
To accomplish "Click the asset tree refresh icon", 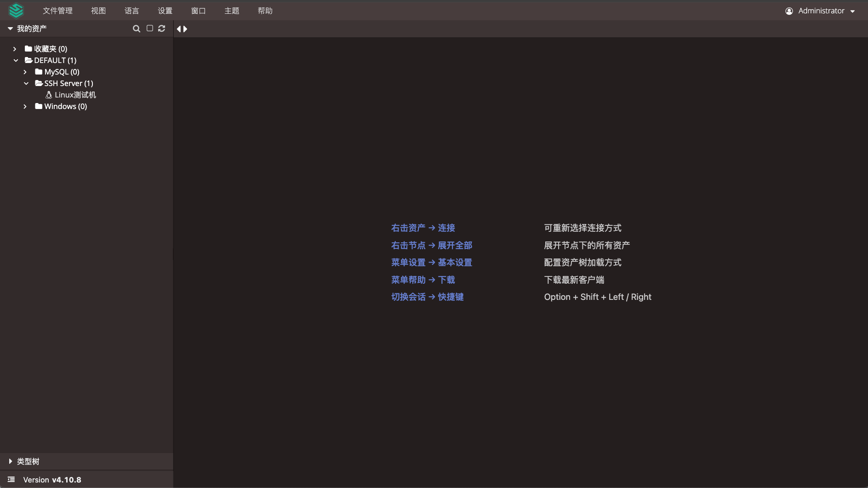I will (161, 29).
